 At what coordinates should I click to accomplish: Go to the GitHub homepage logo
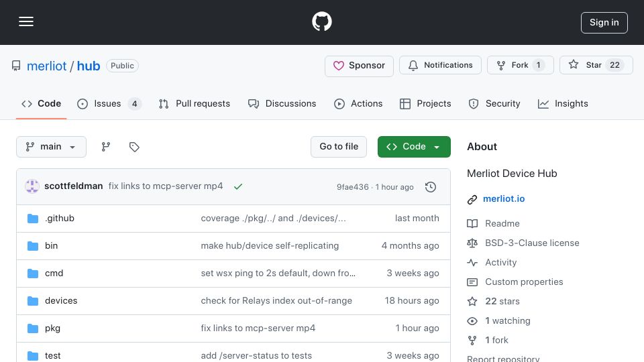coord(321,21)
